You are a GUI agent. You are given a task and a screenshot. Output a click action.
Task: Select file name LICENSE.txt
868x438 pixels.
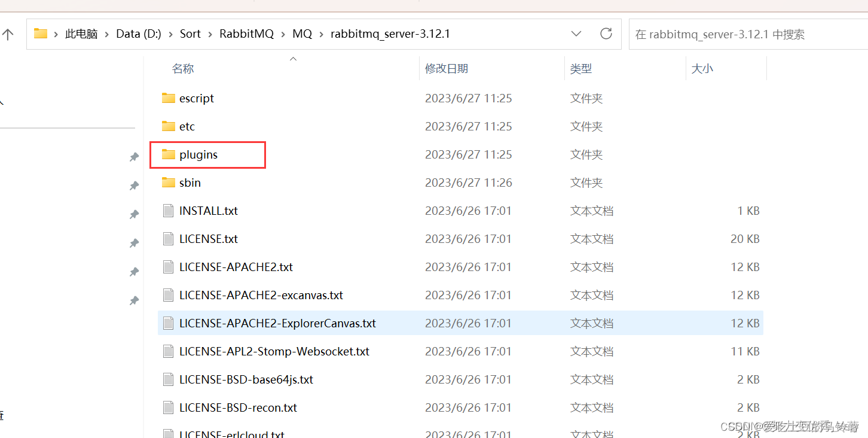[x=209, y=239]
